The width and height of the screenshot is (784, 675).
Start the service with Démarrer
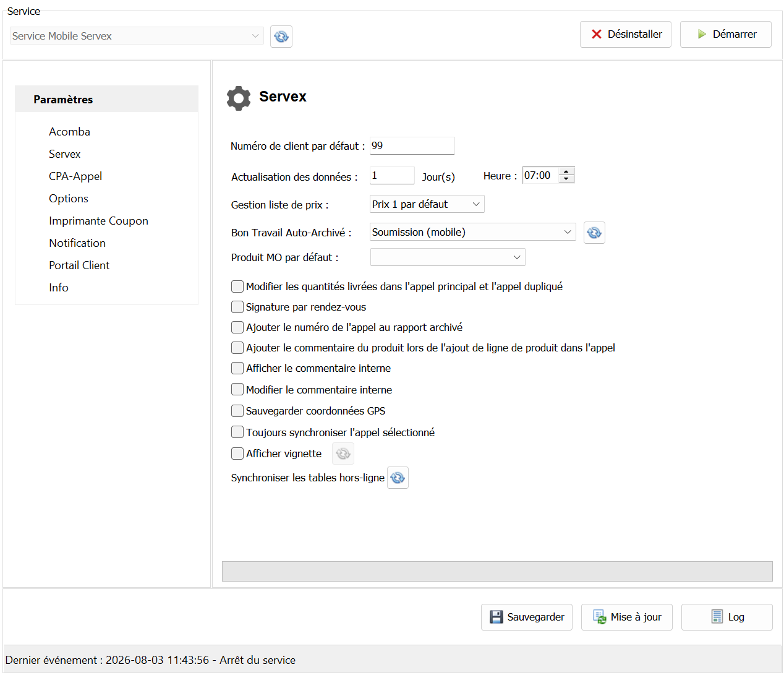point(726,34)
